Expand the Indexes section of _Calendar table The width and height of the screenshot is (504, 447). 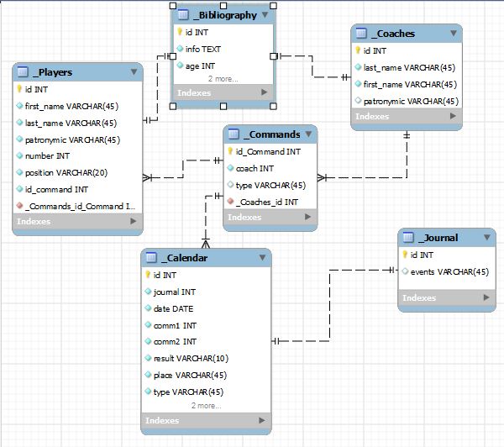point(262,420)
